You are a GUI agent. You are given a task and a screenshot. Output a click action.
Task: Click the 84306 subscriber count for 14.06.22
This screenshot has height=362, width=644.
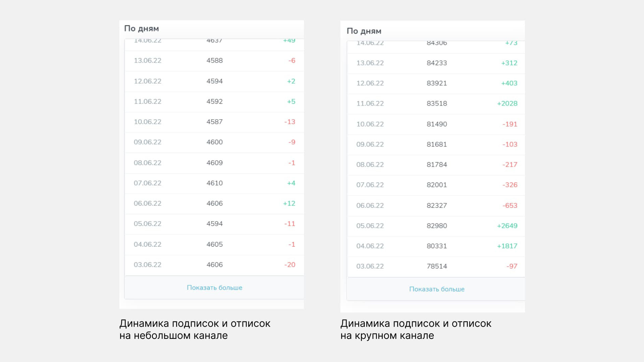pos(437,43)
